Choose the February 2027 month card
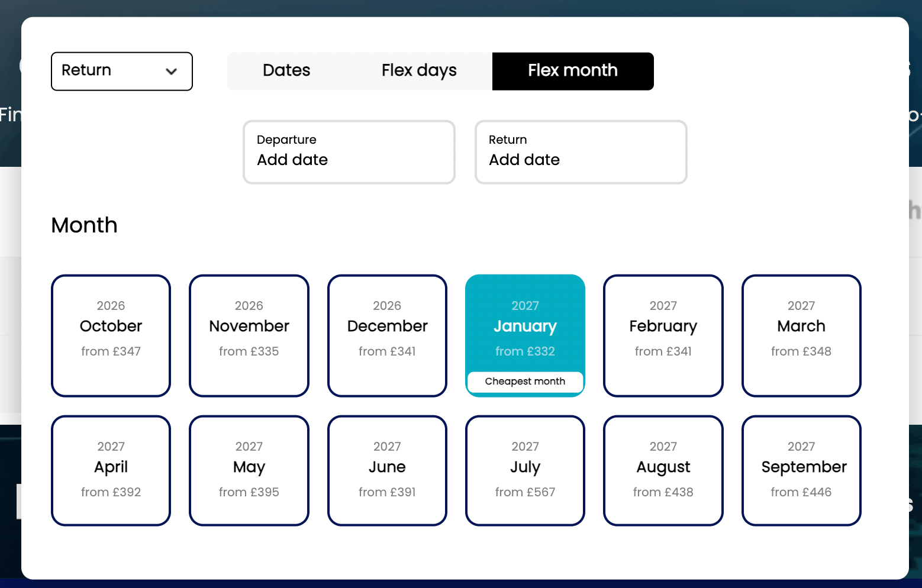The width and height of the screenshot is (922, 588). click(663, 335)
